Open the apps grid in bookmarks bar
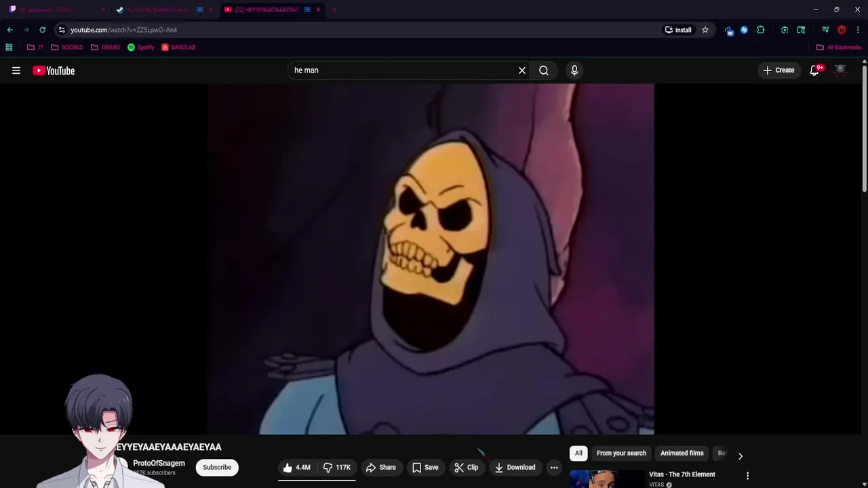This screenshot has width=868, height=488. (9, 47)
